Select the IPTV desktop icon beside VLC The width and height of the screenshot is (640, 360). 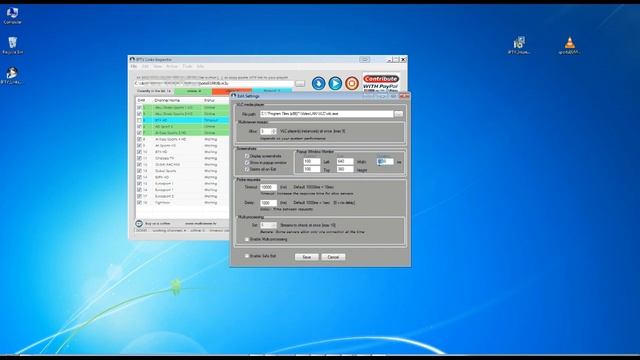point(519,45)
